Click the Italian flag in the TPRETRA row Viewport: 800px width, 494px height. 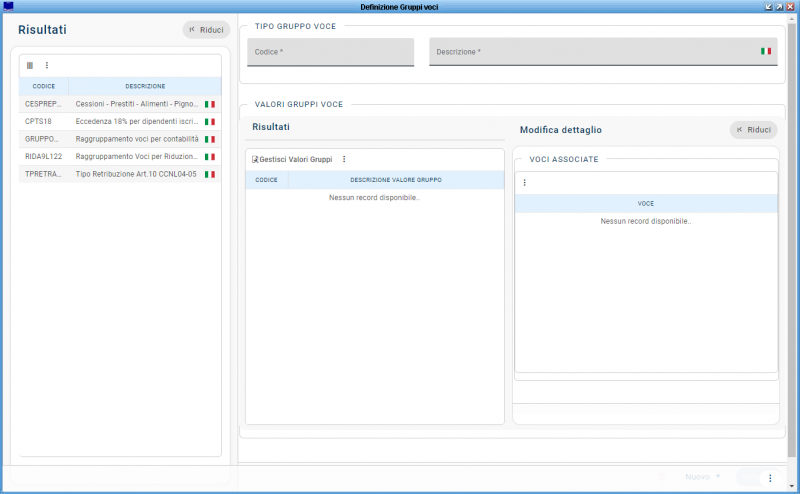[210, 174]
